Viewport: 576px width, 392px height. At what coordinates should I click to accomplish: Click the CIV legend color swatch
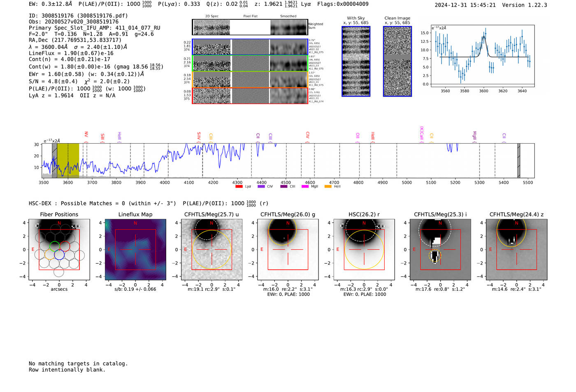pos(261,186)
